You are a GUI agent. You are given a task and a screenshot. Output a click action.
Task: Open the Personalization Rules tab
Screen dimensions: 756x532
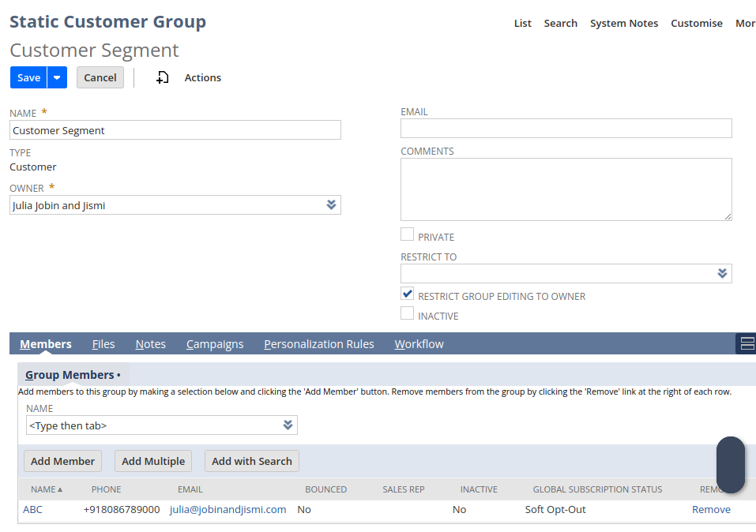tap(319, 344)
